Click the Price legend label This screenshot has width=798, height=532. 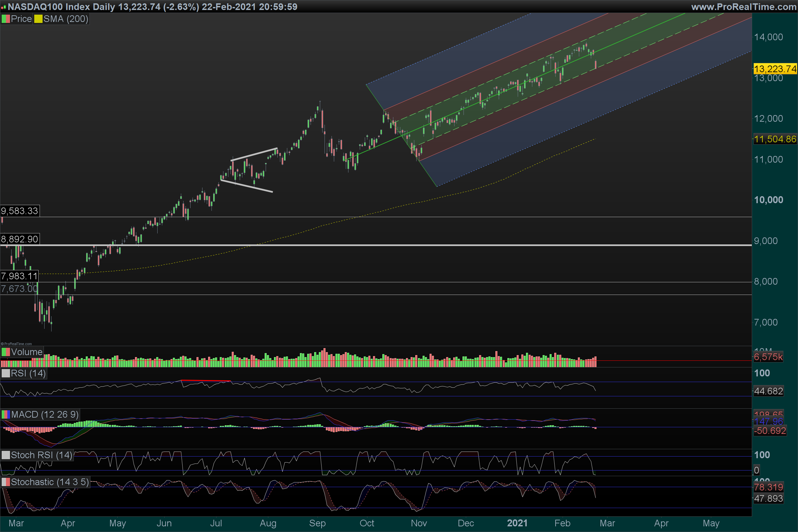pyautogui.click(x=21, y=19)
